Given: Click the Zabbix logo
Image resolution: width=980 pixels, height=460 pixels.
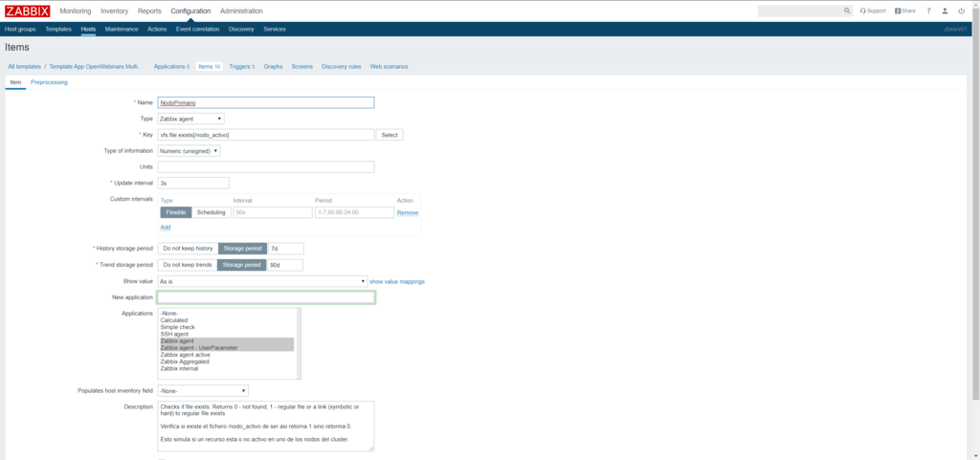Looking at the screenshot, I should coord(28,11).
